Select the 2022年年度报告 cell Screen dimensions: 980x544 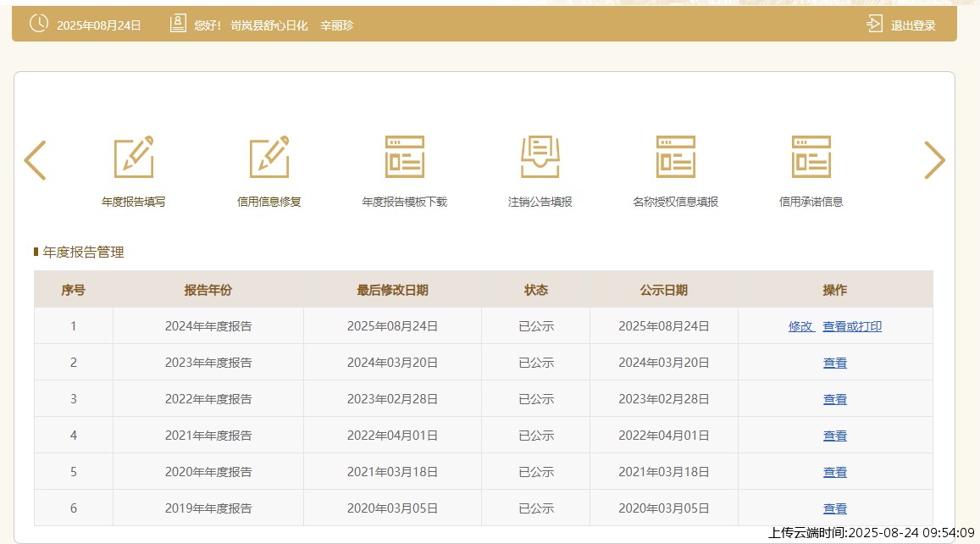[x=208, y=399]
